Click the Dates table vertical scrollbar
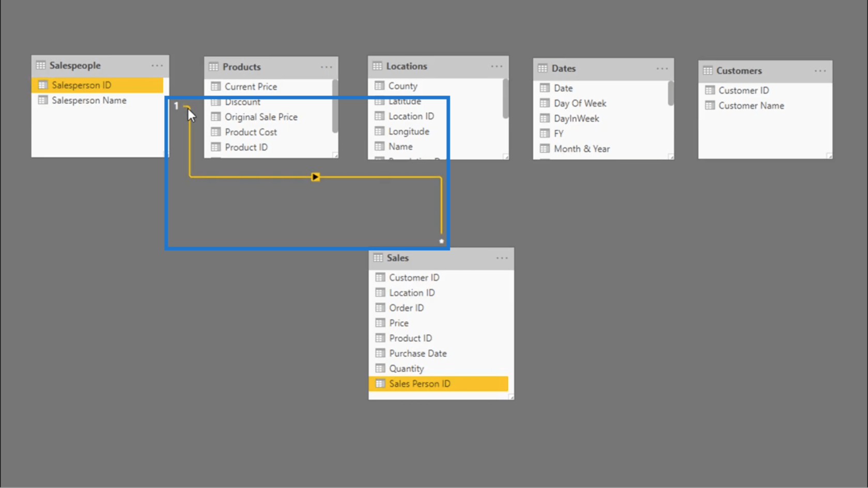 [x=671, y=93]
